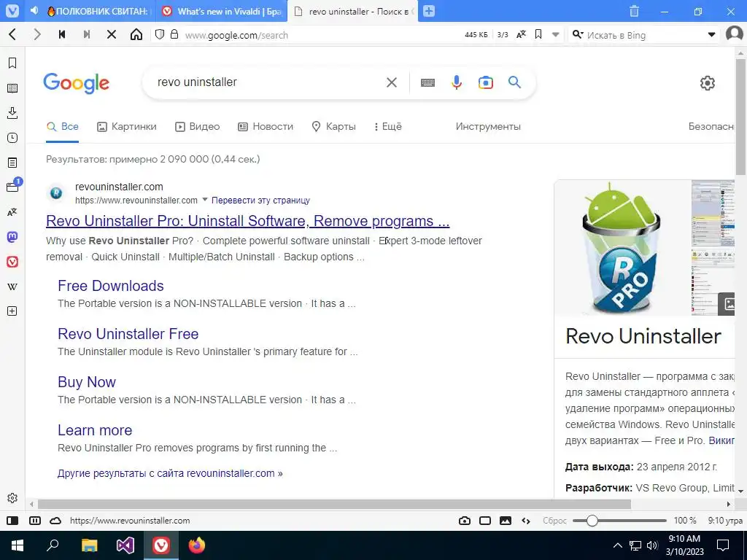Screen dimensions: 747x560
Task: Bookmark this page in address bar
Action: pos(538,34)
